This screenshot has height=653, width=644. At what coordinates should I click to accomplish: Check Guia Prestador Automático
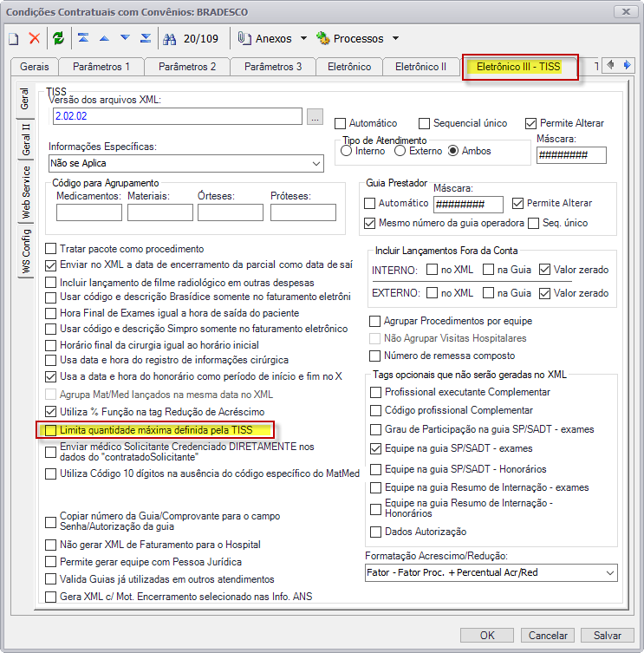[369, 203]
